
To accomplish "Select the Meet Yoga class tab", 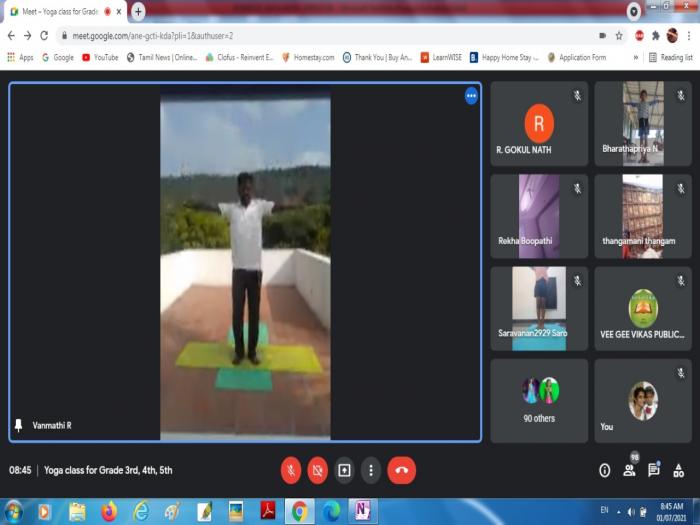I will pyautogui.click(x=65, y=12).
